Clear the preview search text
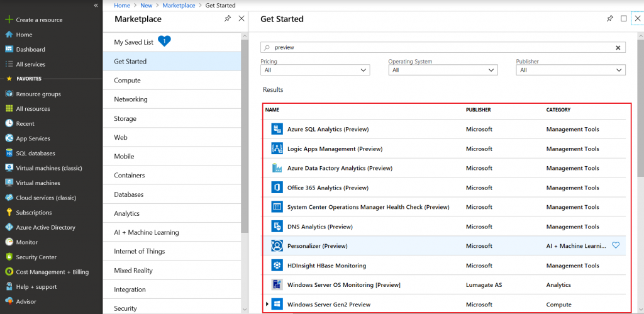Screen dimensions: 644x314 tap(618, 48)
